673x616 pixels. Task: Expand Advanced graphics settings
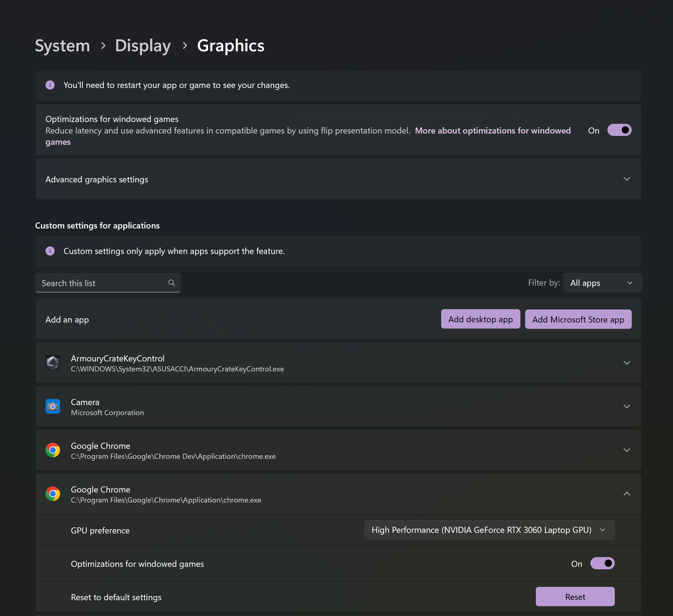[626, 179]
